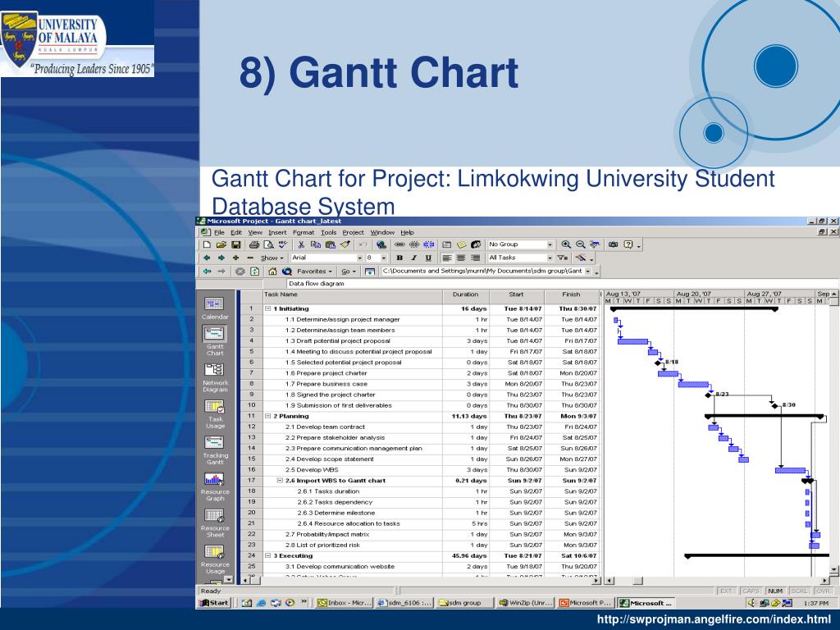Click the Zoom Out magnifier icon

click(x=580, y=244)
